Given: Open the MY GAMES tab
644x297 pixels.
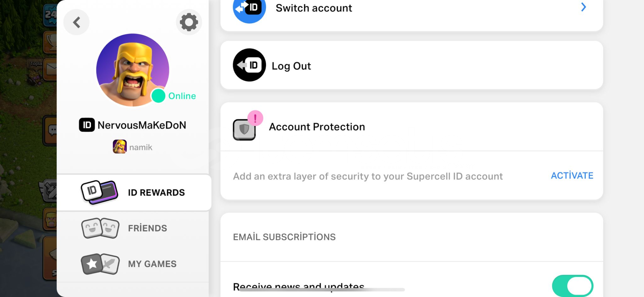Looking at the screenshot, I should click(x=152, y=264).
